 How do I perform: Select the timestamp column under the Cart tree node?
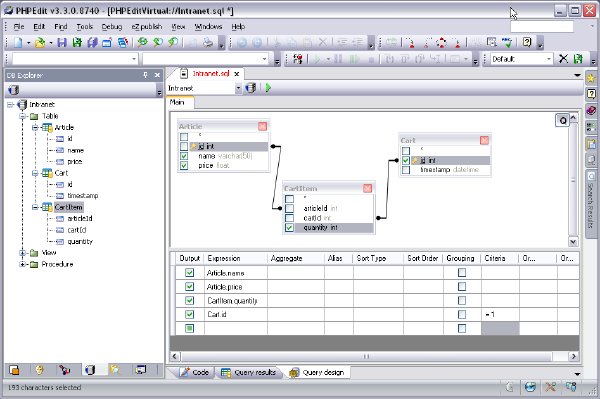point(83,196)
